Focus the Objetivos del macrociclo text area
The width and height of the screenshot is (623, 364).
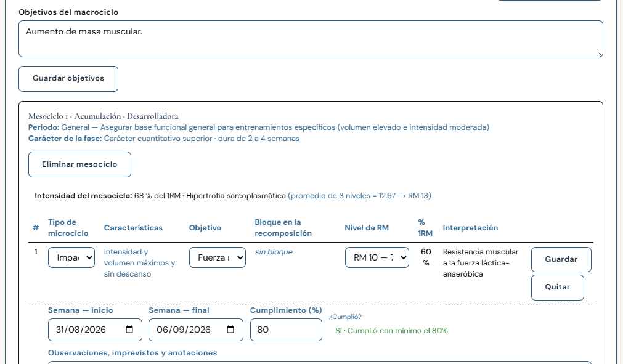(311, 39)
